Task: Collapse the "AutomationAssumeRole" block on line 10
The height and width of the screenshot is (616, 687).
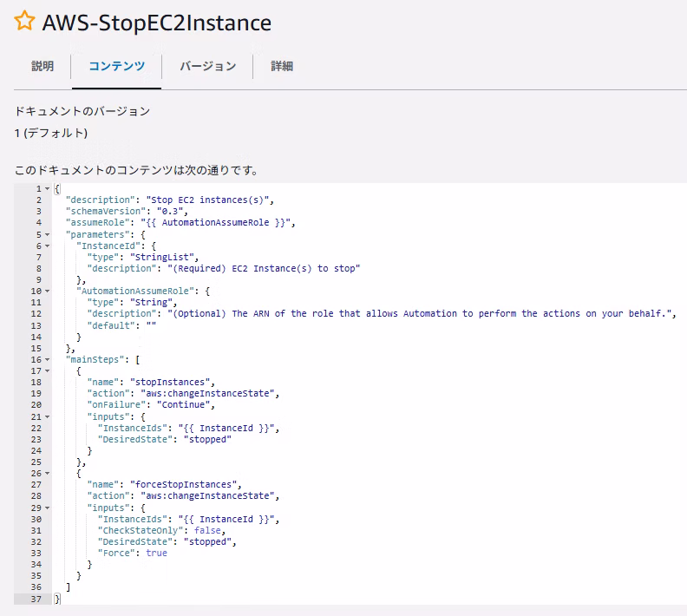Action: point(48,292)
